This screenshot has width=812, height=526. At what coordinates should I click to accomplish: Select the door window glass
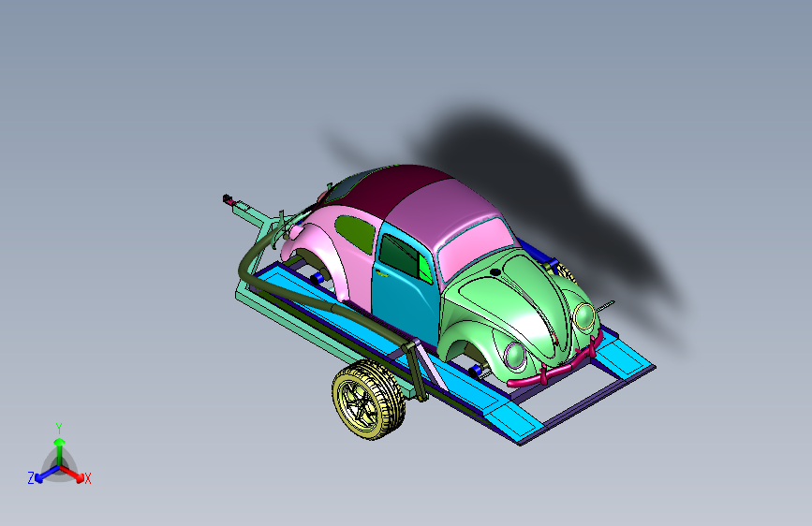(406, 258)
